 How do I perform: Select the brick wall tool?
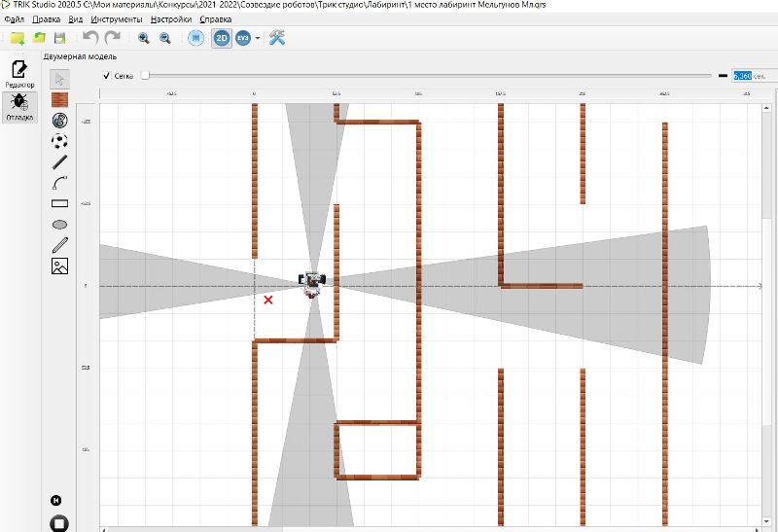coord(59,99)
